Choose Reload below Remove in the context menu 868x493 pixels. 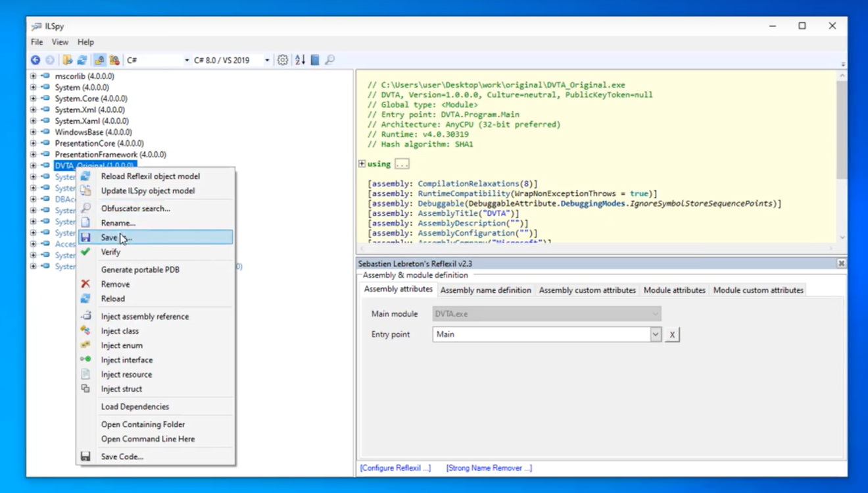[x=155, y=299]
